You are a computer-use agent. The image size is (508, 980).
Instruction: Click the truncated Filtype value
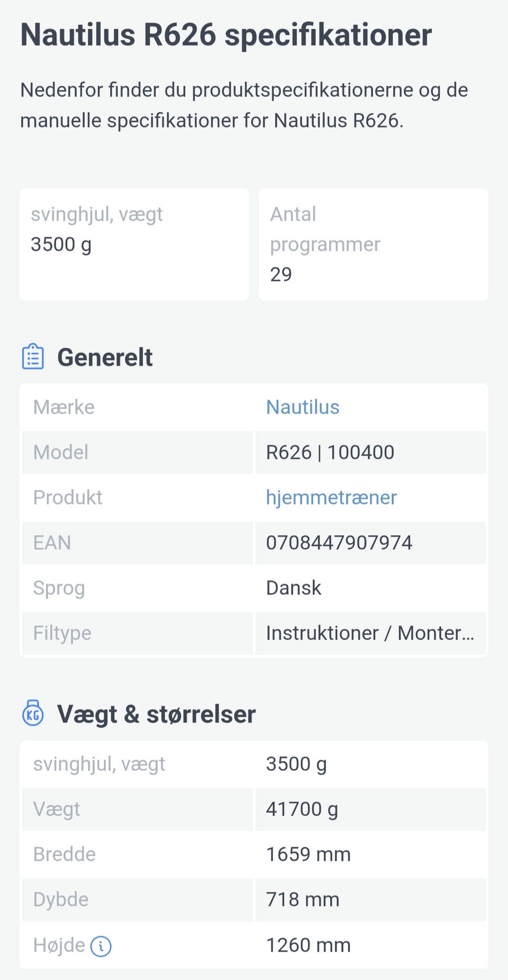[x=370, y=633]
